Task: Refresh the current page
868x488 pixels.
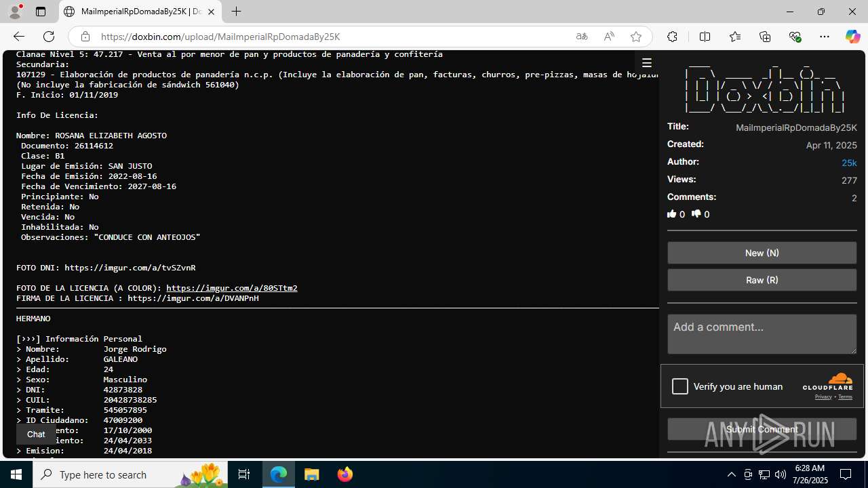Action: tap(49, 37)
